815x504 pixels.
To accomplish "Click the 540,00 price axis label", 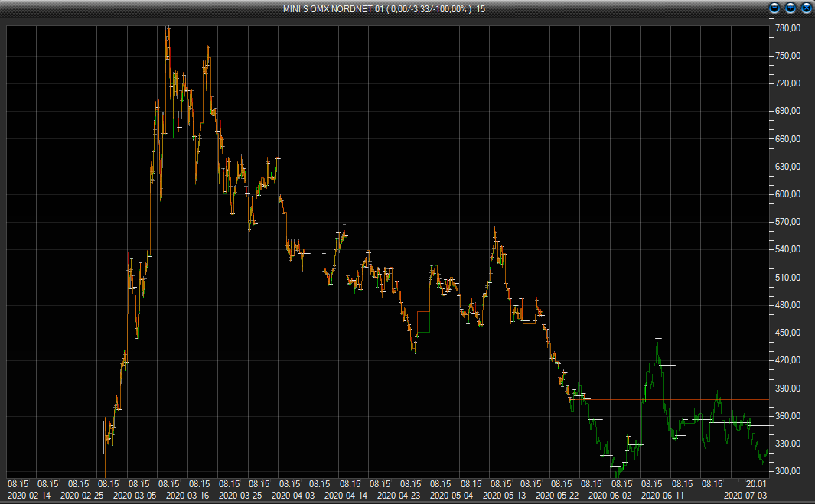I will click(787, 249).
